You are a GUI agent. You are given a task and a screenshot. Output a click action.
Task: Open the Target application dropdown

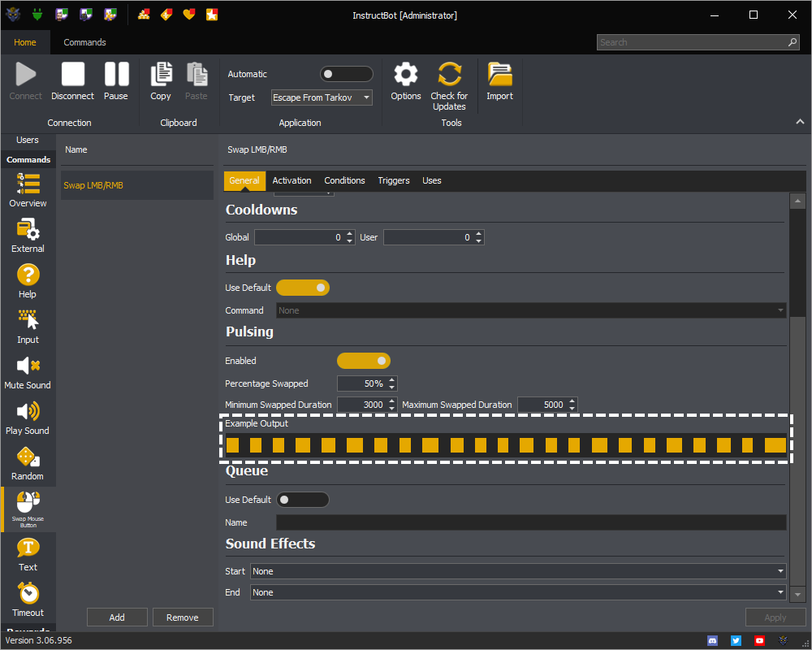pyautogui.click(x=322, y=97)
